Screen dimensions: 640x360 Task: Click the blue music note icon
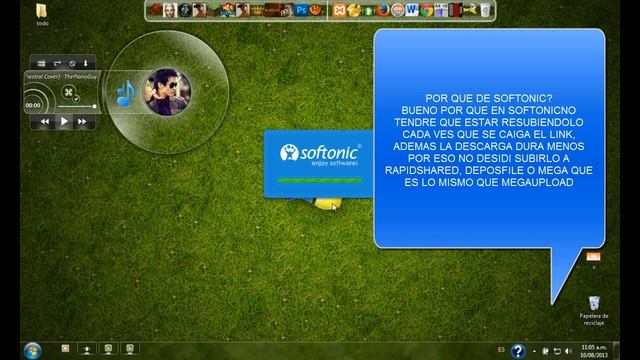(125, 94)
